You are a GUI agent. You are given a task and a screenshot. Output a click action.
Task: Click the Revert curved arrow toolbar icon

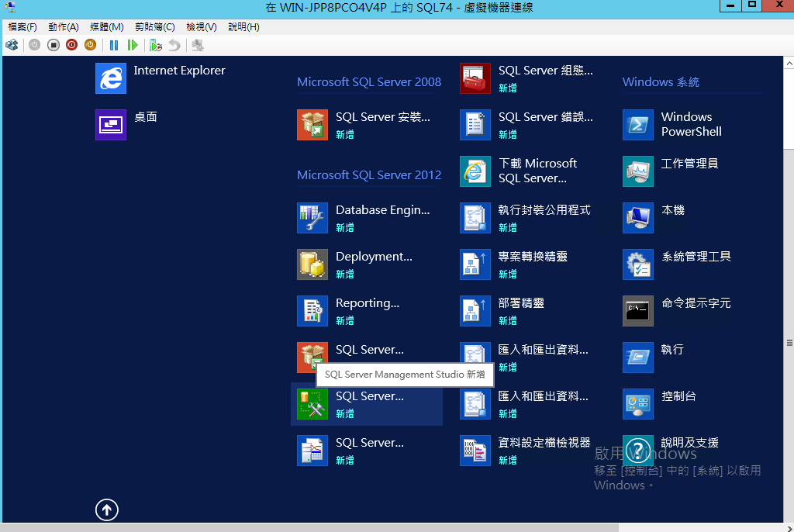click(174, 45)
